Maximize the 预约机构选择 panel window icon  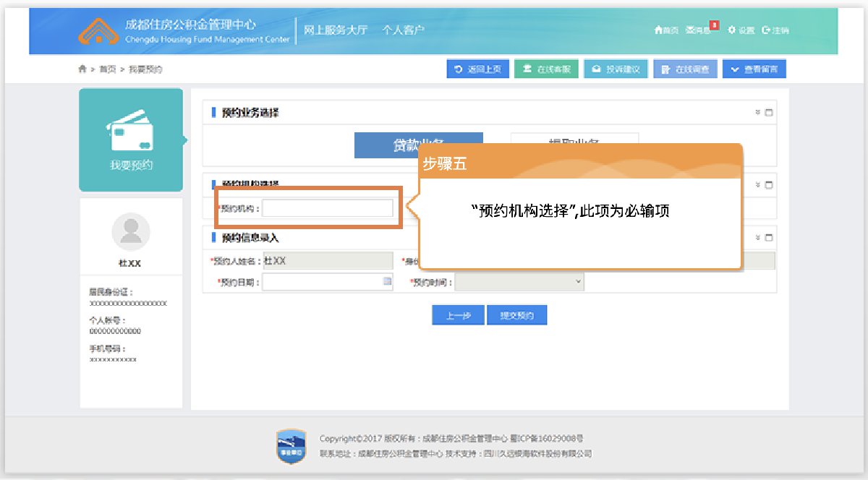point(769,185)
